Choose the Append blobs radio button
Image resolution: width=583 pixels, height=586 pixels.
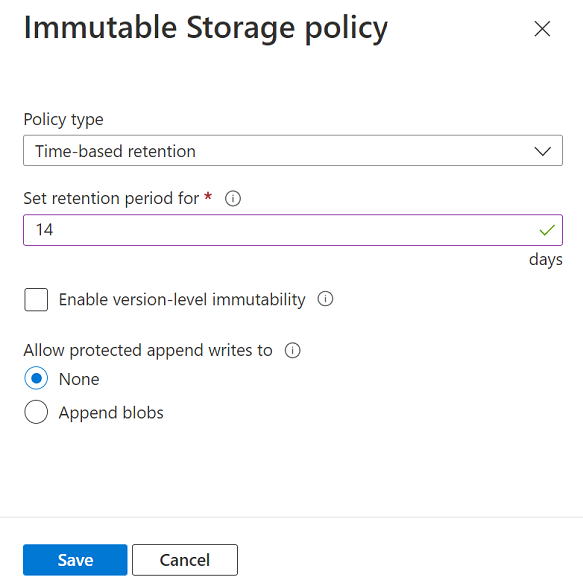pos(36,412)
